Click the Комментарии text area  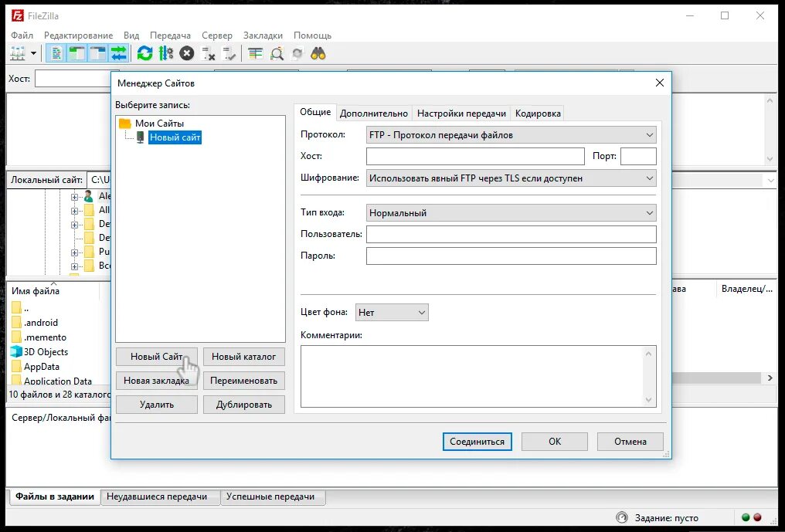pos(478,376)
